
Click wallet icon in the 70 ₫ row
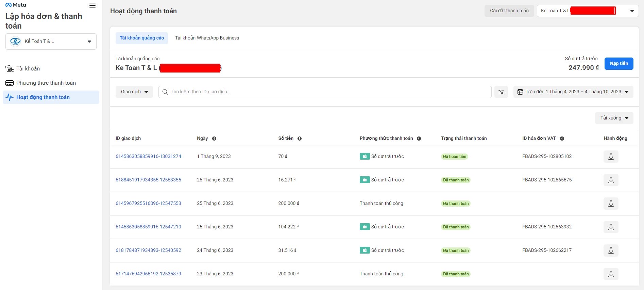pyautogui.click(x=365, y=157)
